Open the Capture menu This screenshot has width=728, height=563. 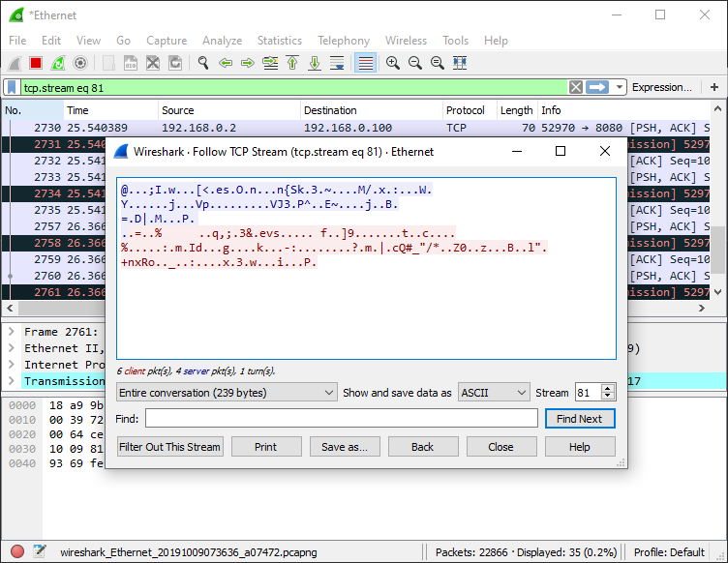pyautogui.click(x=167, y=41)
